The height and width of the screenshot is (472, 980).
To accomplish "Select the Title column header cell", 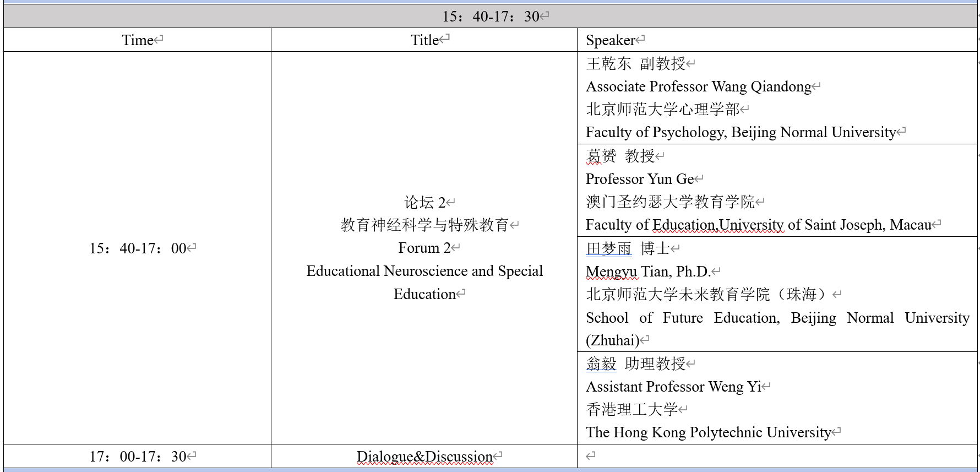I will 424,40.
